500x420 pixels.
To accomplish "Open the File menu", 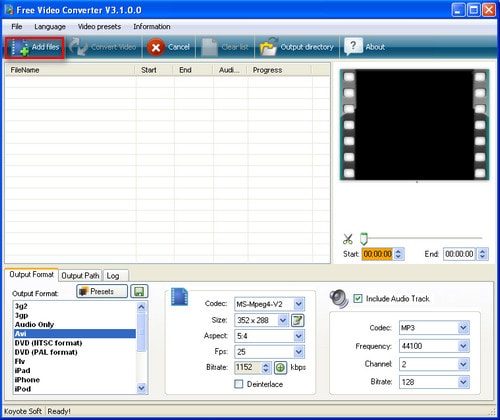I will tap(17, 27).
